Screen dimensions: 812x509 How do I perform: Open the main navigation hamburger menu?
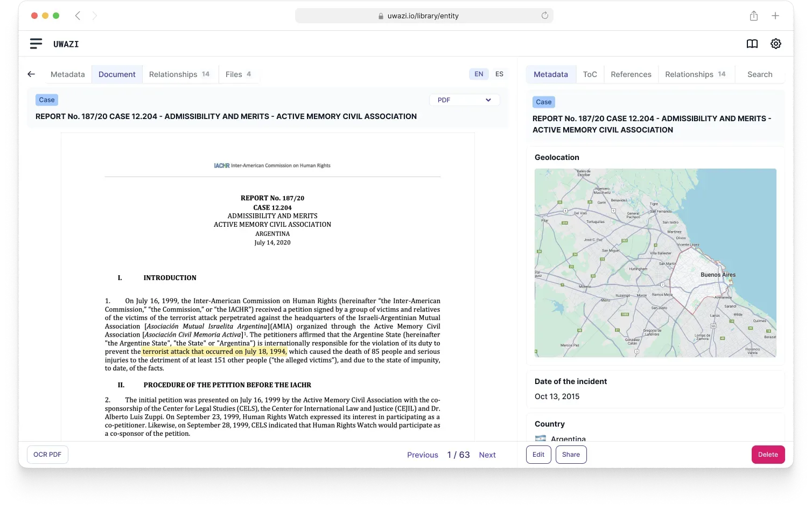(36, 44)
